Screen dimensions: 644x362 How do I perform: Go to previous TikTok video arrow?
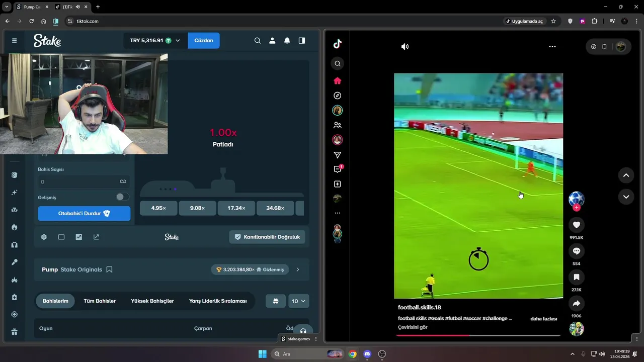click(626, 175)
